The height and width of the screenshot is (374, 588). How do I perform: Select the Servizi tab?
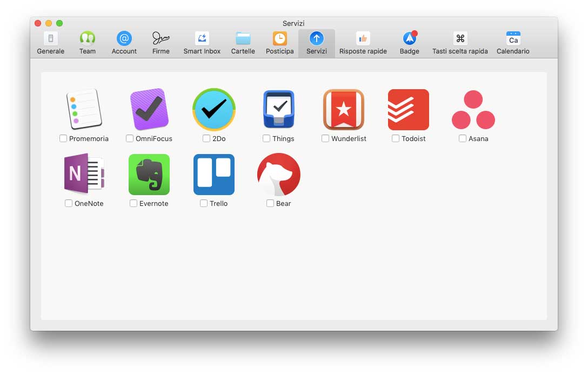pyautogui.click(x=317, y=44)
